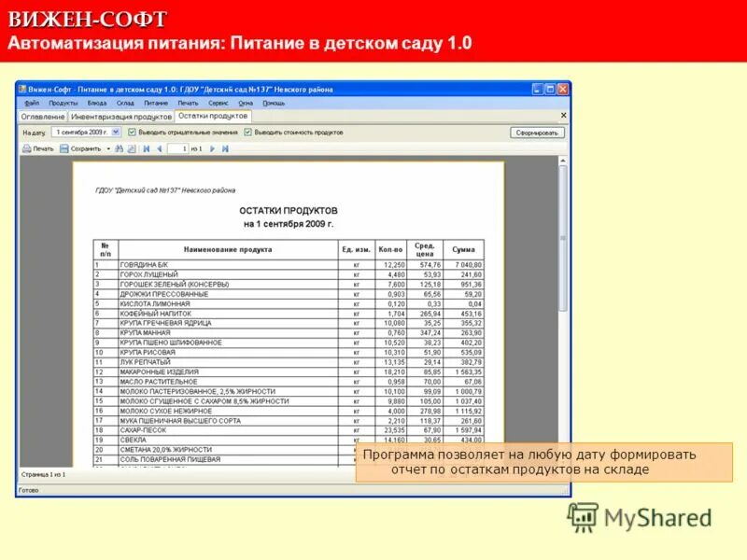Open the На дату date dropdown
Viewport: 747px width, 560px height.
(116, 132)
